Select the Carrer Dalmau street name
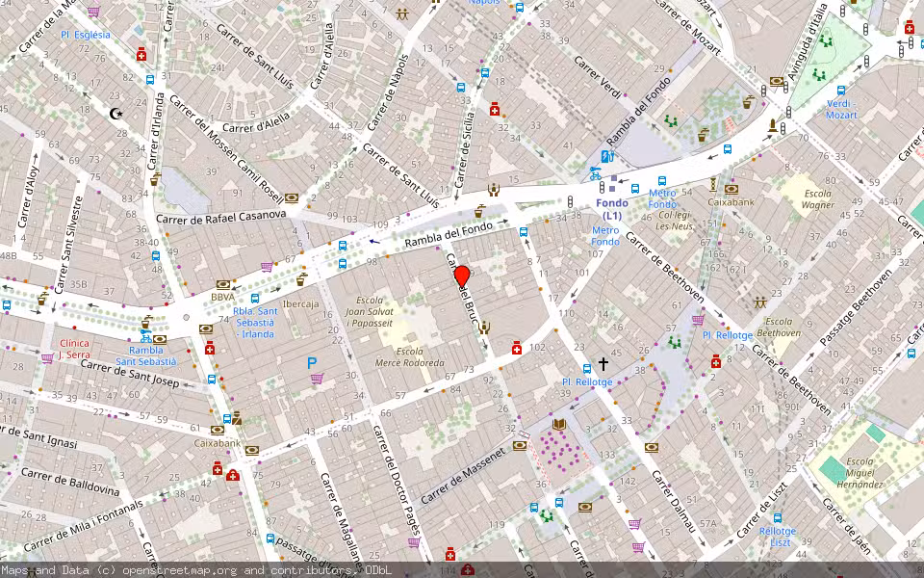 coord(675,501)
